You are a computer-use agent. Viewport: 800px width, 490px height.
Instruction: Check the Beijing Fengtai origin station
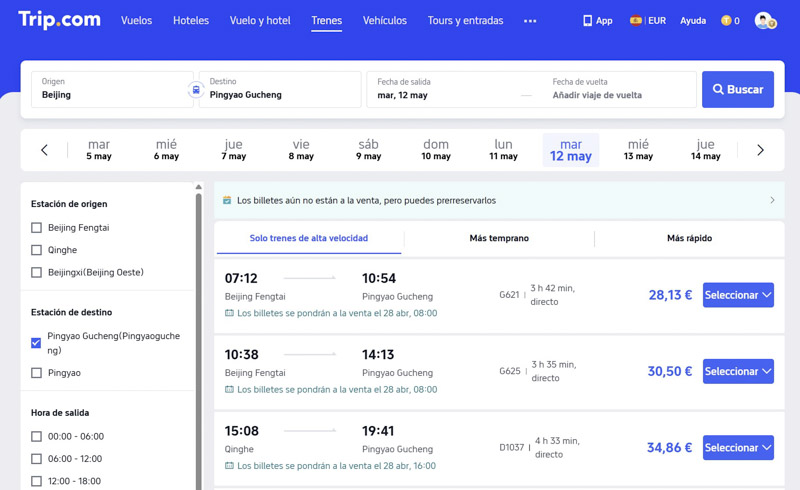click(36, 228)
